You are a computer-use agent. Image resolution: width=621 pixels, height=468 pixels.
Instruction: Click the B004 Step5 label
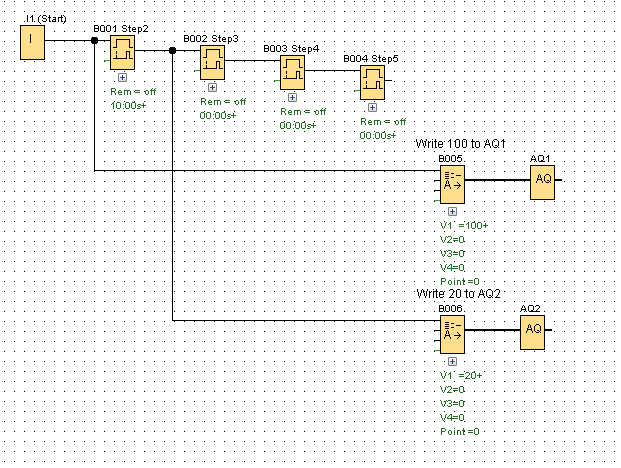[371, 59]
